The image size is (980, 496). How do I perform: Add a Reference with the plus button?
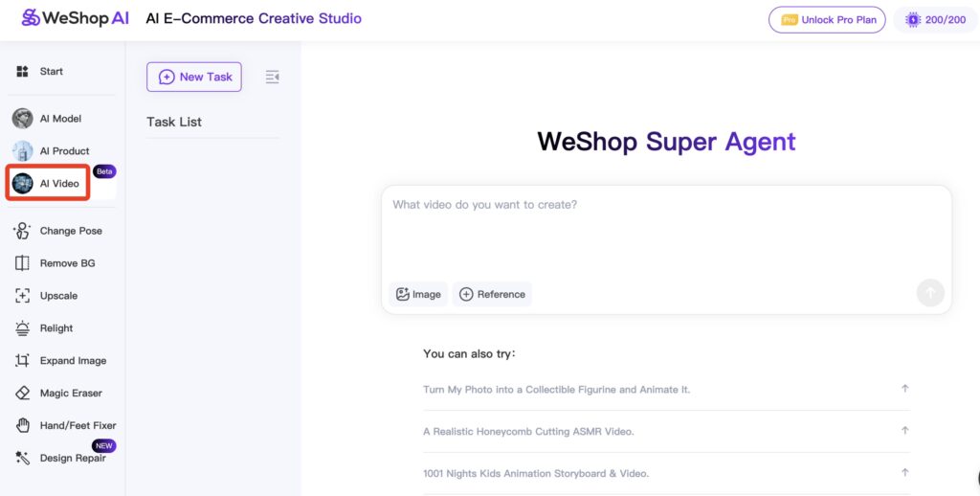coord(492,294)
